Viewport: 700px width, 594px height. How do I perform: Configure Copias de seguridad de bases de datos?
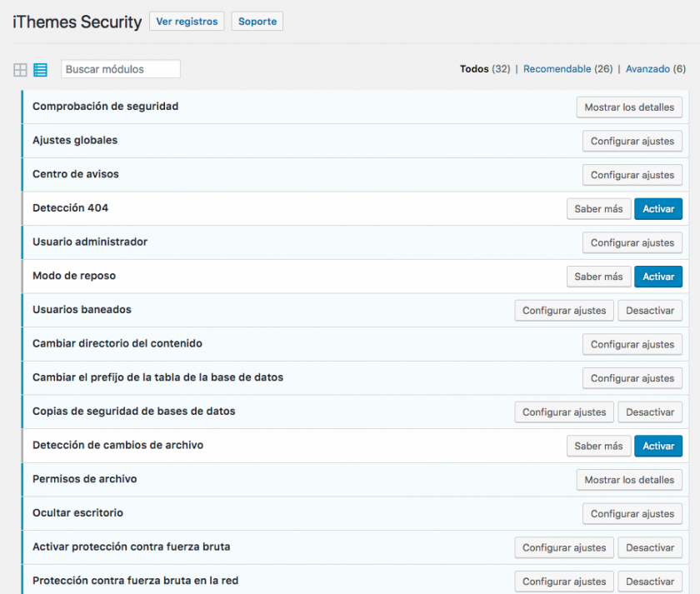tap(564, 412)
